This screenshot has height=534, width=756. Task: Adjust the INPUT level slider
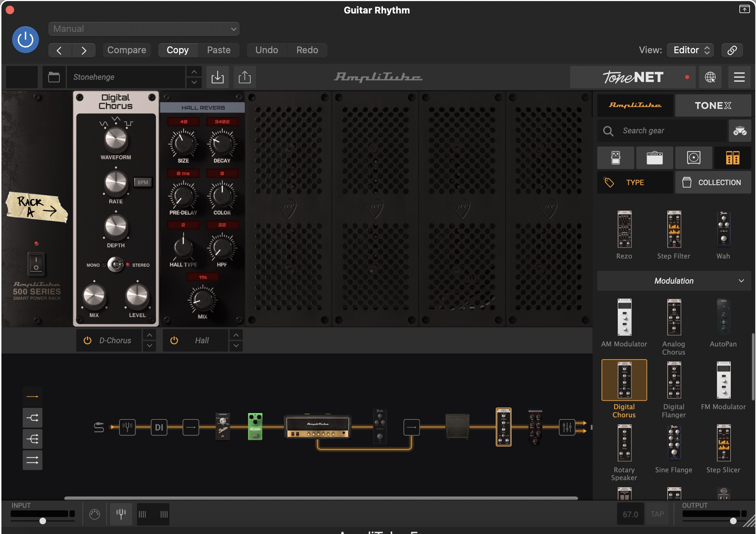[43, 521]
